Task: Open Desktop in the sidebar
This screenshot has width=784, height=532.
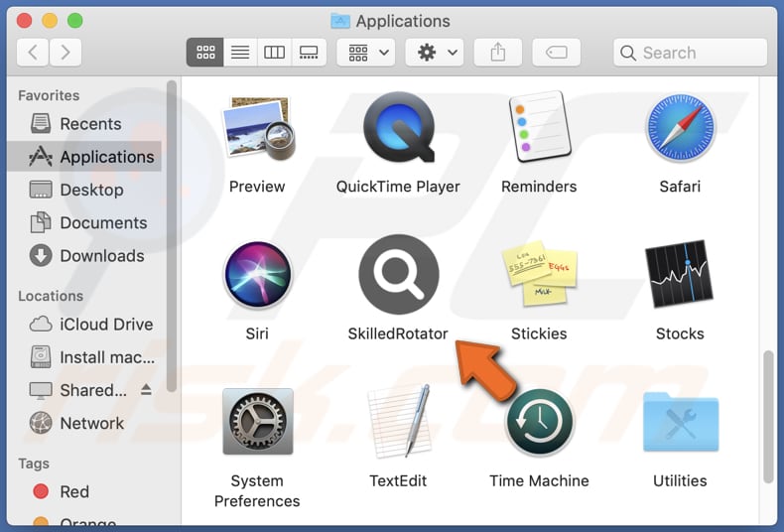Action: point(85,190)
